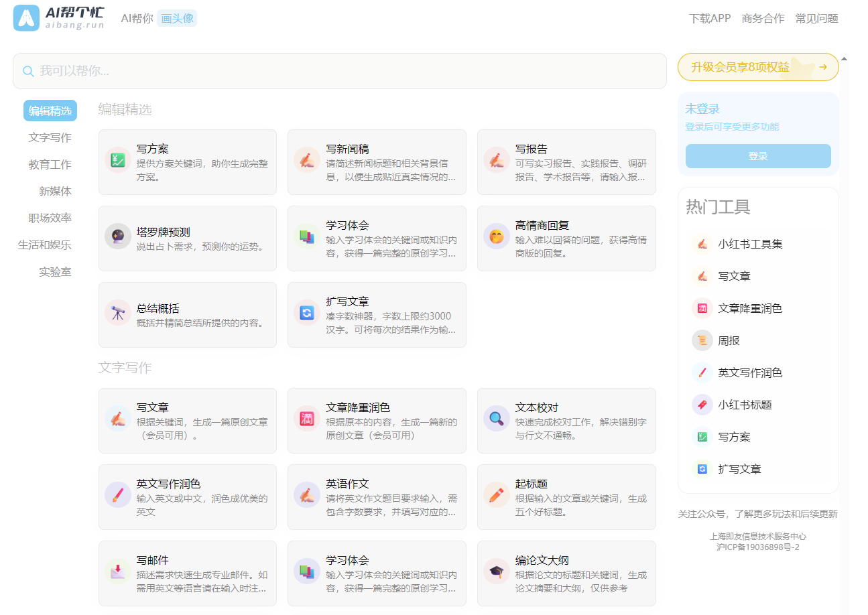Open the 实验室 sidebar category
Screen dimensions: 868x615
pyautogui.click(x=55, y=271)
